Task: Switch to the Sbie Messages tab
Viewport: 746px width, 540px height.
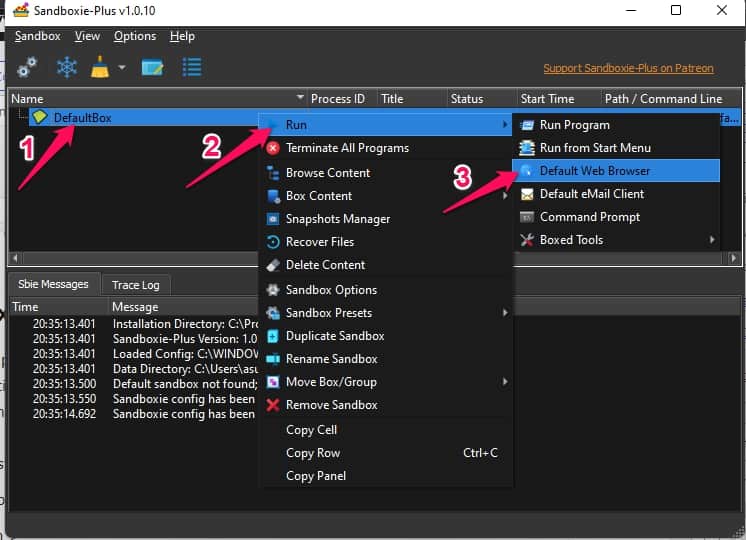Action: (53, 284)
